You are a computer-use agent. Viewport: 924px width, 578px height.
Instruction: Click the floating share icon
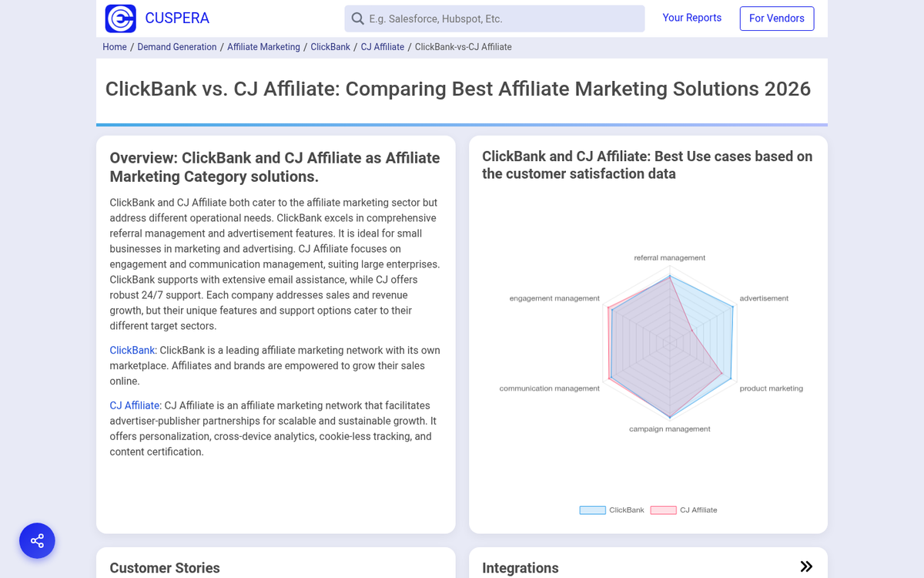(37, 540)
